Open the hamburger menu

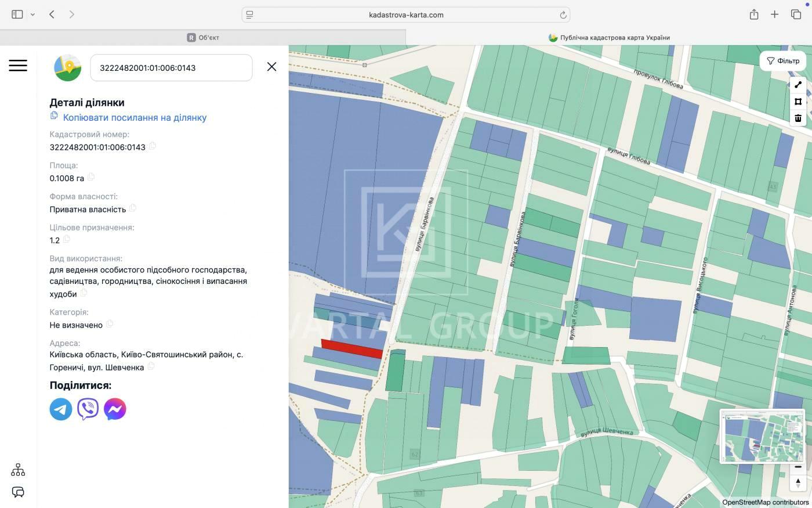coord(18,66)
